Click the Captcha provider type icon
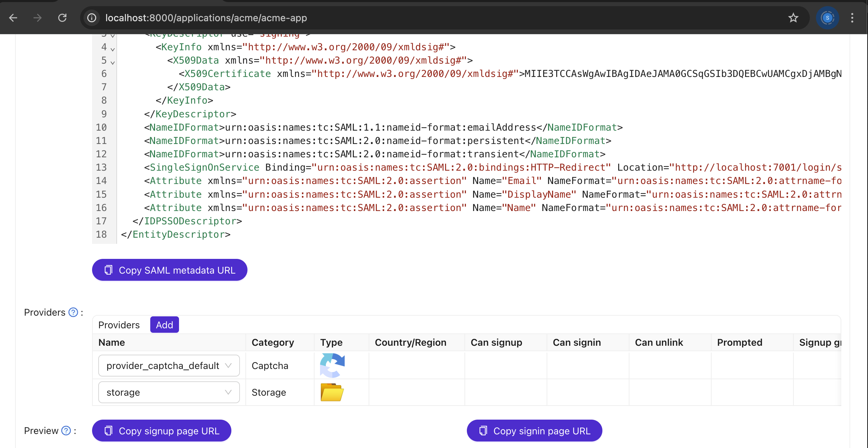This screenshot has height=448, width=868. (332, 365)
